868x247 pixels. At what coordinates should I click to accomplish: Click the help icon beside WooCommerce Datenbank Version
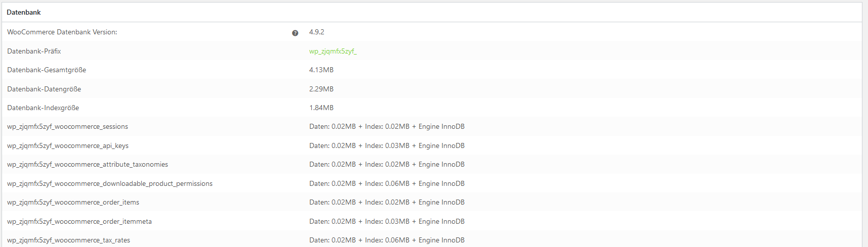[x=295, y=33]
